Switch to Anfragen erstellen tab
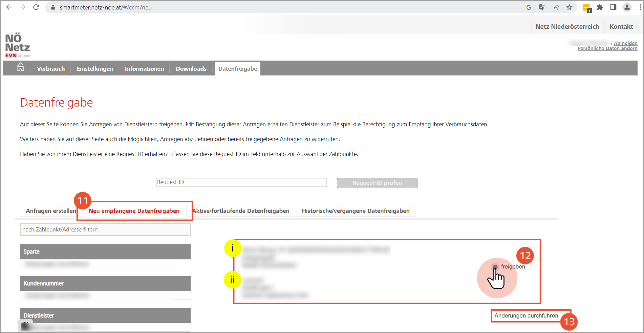The width and height of the screenshot is (644, 333). 51,211
